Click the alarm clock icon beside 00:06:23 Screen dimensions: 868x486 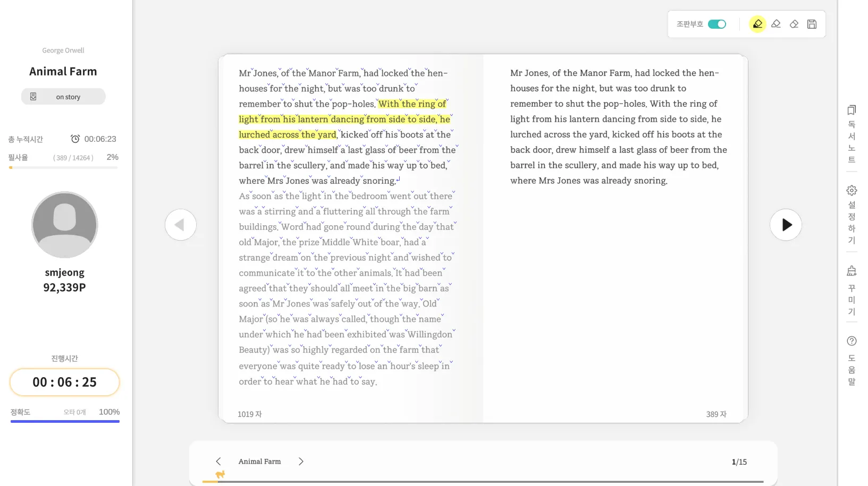point(75,139)
